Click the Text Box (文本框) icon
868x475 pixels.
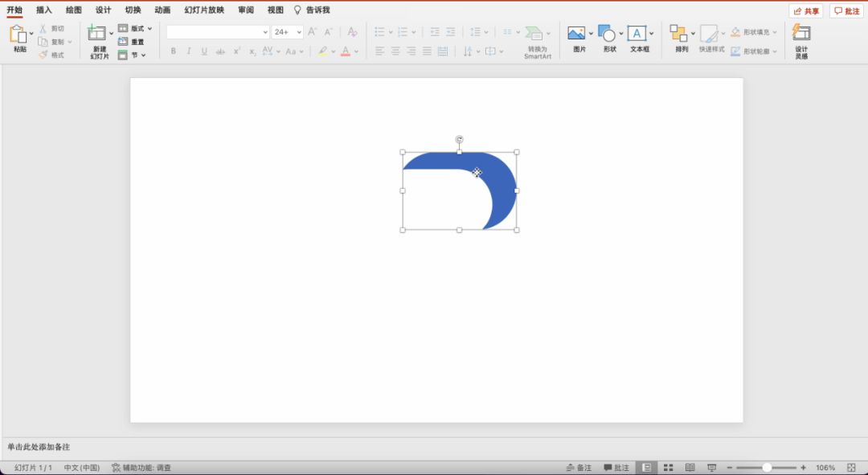(x=637, y=34)
